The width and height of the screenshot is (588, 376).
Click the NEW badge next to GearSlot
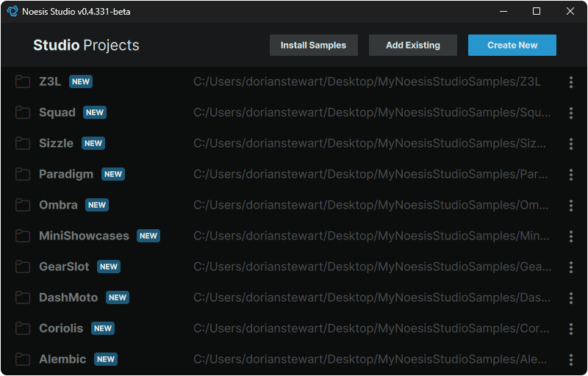click(x=109, y=267)
